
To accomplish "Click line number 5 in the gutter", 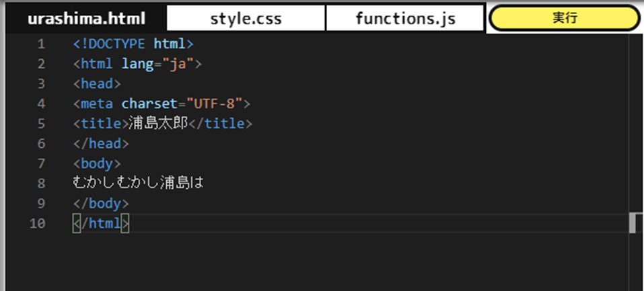I will pyautogui.click(x=40, y=124).
